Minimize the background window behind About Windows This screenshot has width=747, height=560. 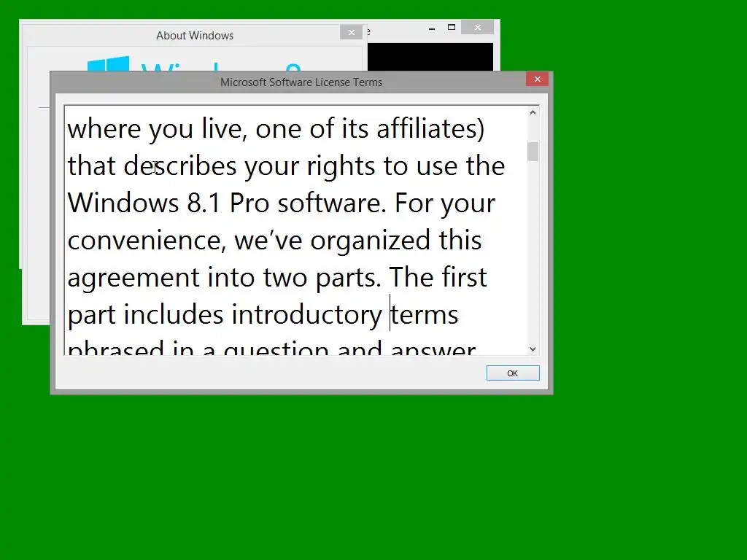tap(432, 28)
